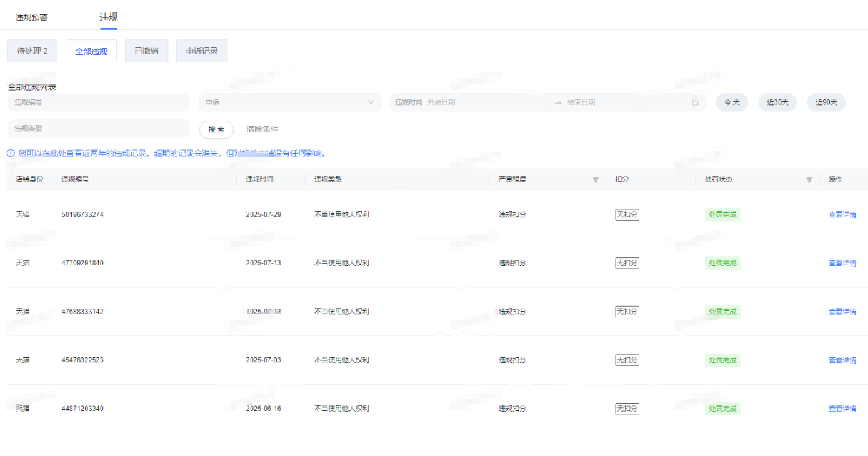Screen dimensions: 868x456
Task: View details for violation 50196733274
Action: (842, 215)
